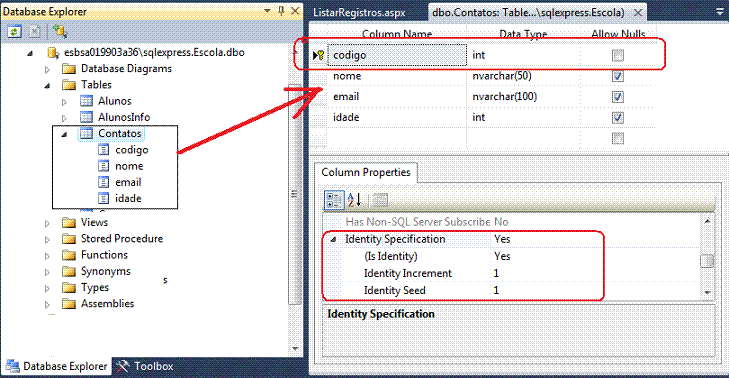Expand the Stored Procedure node

click(47, 240)
